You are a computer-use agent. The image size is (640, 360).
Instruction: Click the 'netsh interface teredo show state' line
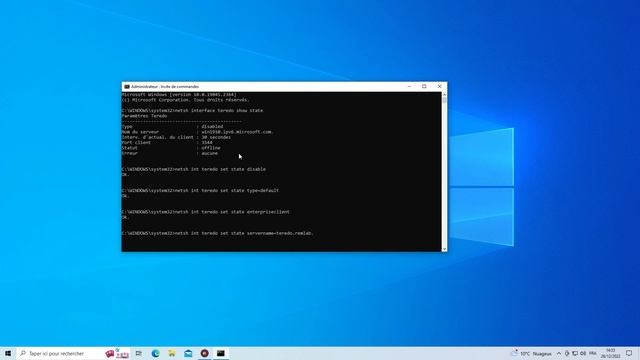[x=192, y=111]
